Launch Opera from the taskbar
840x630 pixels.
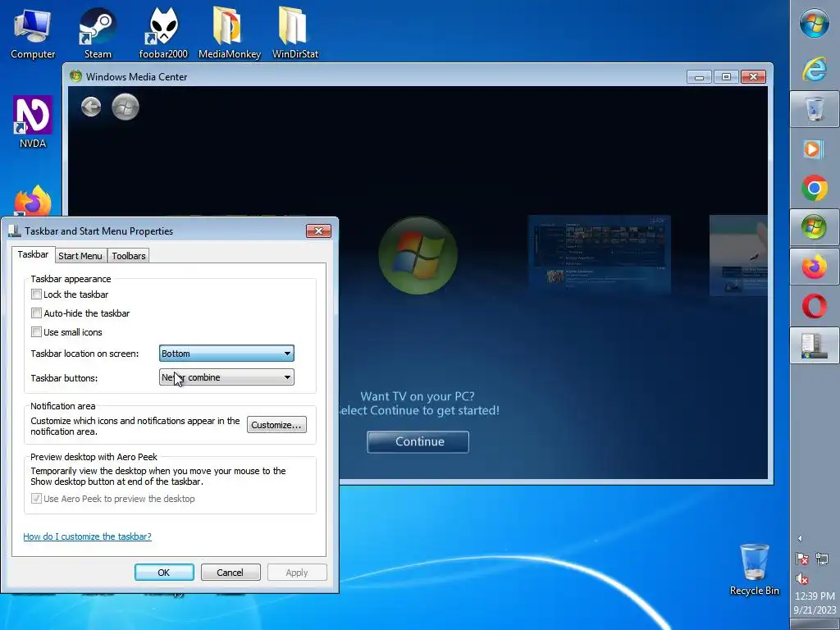[x=815, y=307]
